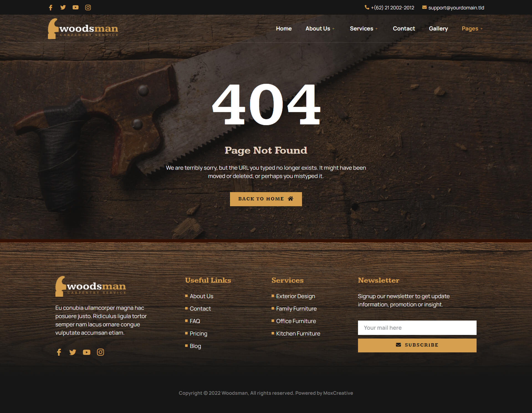
Task: Click the Woodsman header logo
Action: tap(83, 29)
